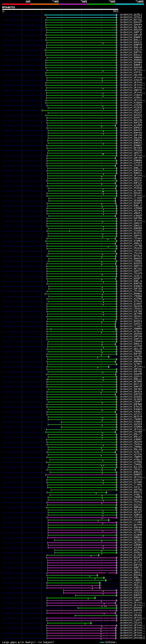Viewport: 146px width, 644px height.
Task: Click the purple ~60% identity legend segment
Action: pos(73,4)
